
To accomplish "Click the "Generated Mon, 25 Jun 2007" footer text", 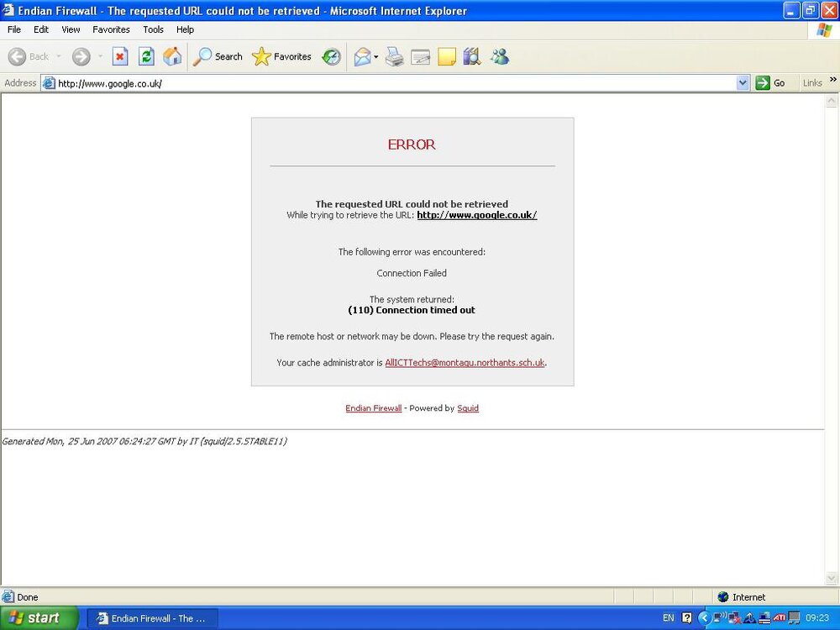I will coord(144,442).
